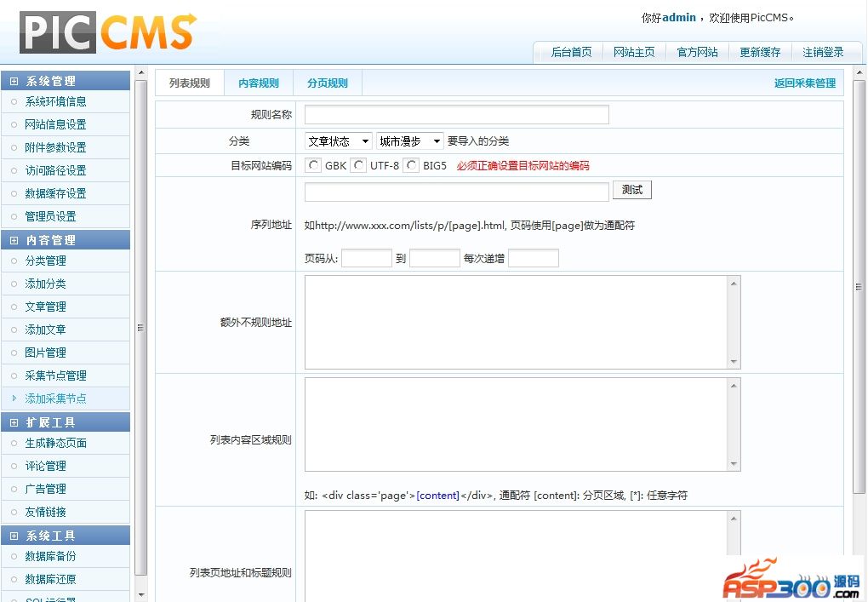
Task: Collapse the 内容管理 section plus icon
Action: tap(14, 240)
